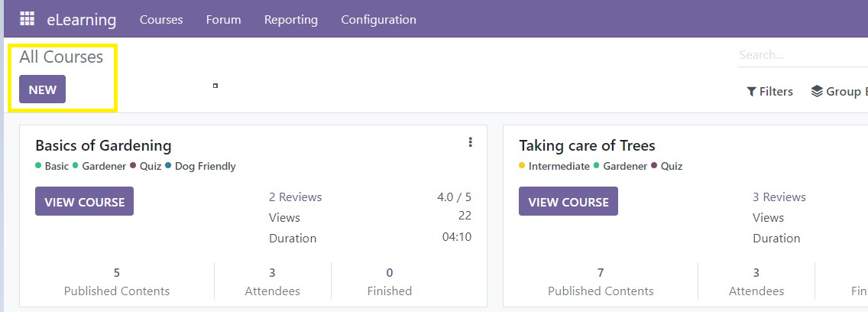Click 3 Attendees on Basics of Gardening
868x312 pixels.
pyautogui.click(x=272, y=281)
